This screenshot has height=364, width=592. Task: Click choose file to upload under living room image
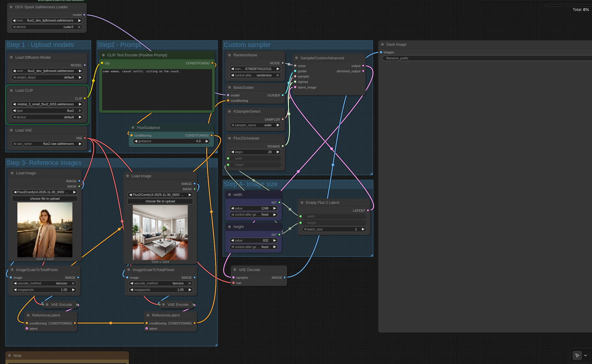pyautogui.click(x=160, y=201)
